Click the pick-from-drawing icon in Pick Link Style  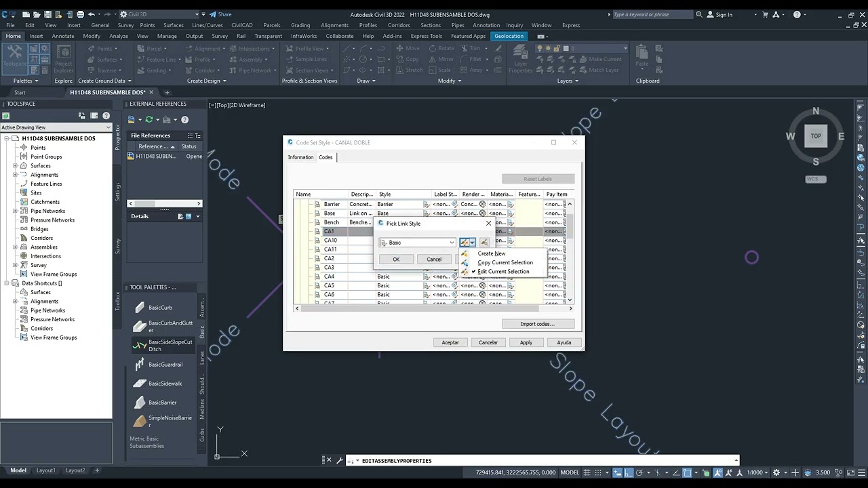point(484,243)
